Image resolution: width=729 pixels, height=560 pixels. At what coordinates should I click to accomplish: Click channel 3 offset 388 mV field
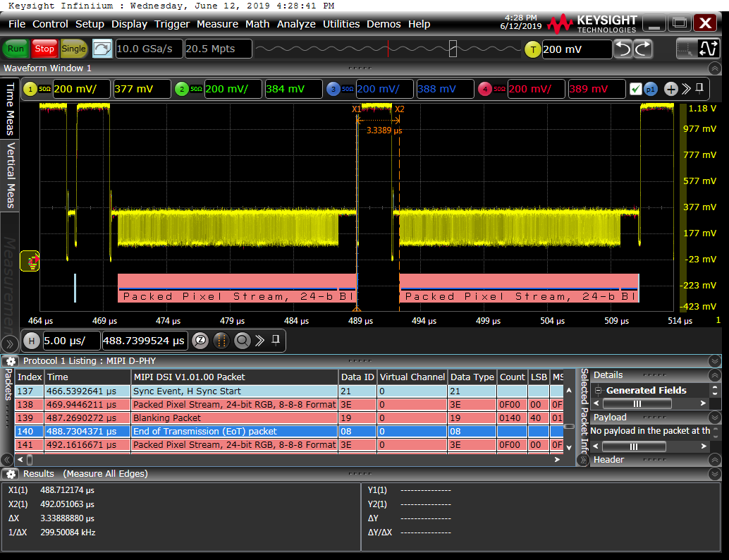[x=445, y=89]
